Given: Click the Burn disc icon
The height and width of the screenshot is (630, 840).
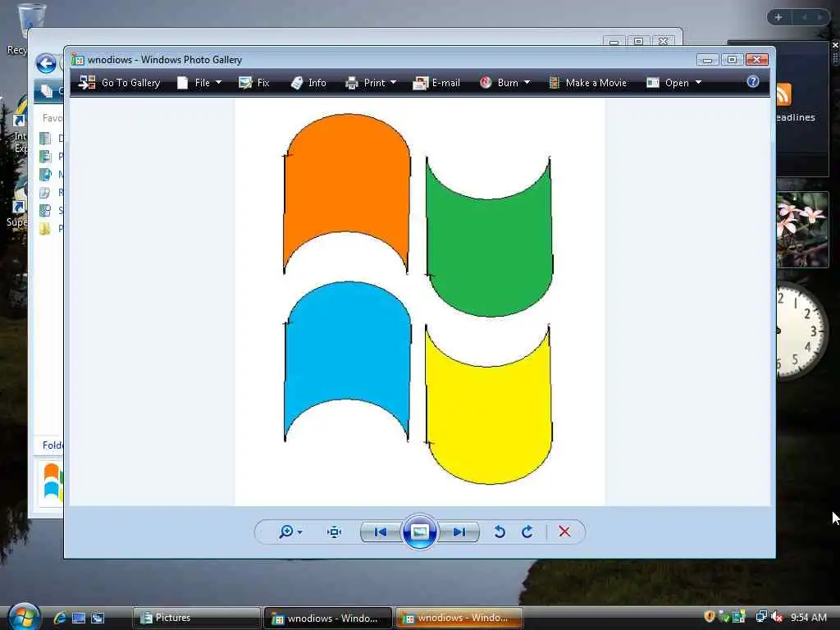Looking at the screenshot, I should (x=486, y=82).
